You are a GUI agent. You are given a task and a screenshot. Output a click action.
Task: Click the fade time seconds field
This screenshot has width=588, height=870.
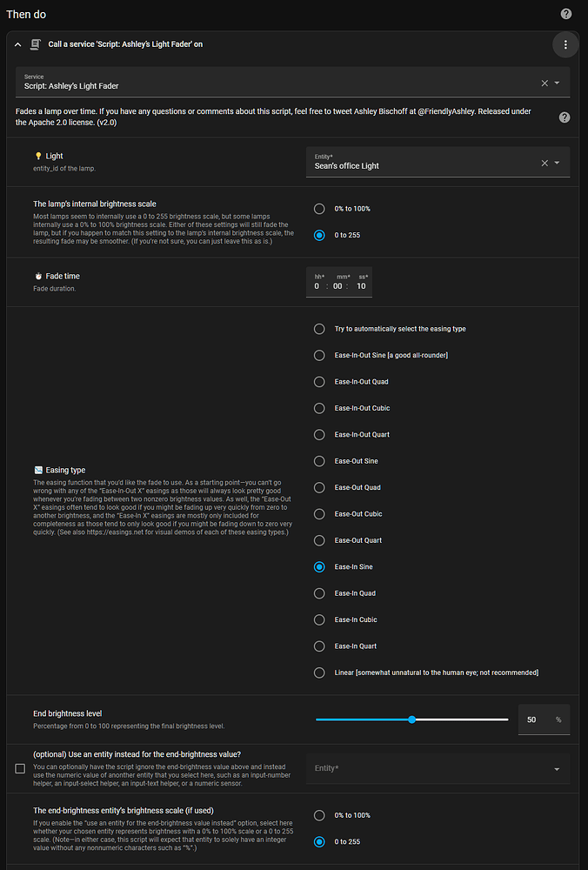pyautogui.click(x=361, y=286)
